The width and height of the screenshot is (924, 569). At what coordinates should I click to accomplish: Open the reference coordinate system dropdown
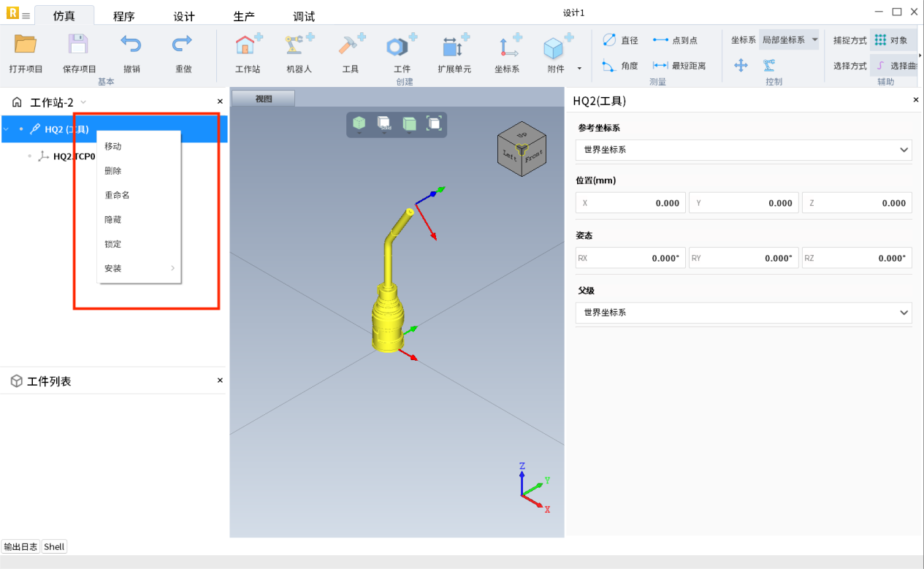tap(743, 150)
